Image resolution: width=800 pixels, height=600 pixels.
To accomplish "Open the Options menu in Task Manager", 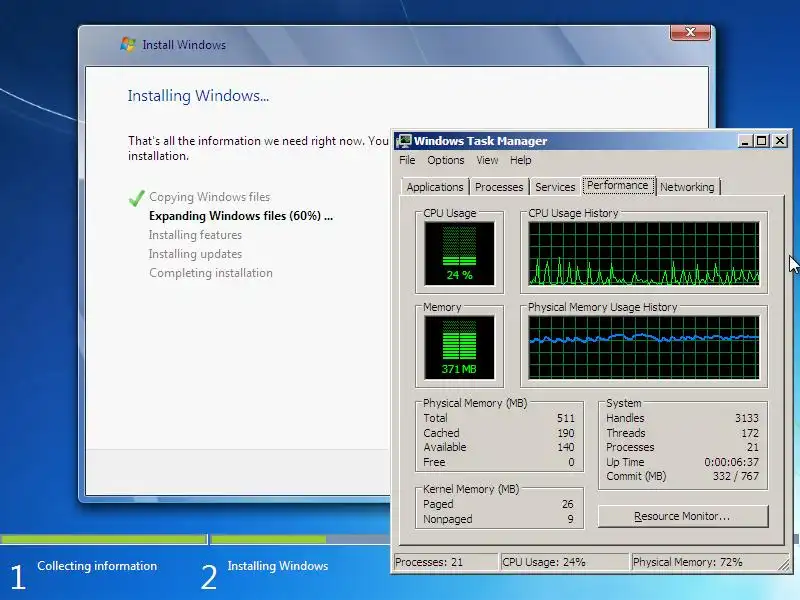I will [x=445, y=160].
